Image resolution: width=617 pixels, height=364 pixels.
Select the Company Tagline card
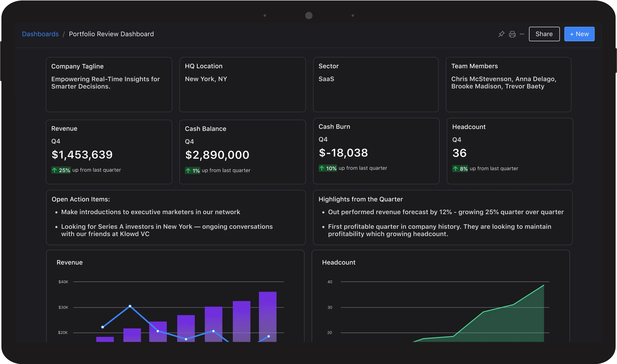[109, 84]
